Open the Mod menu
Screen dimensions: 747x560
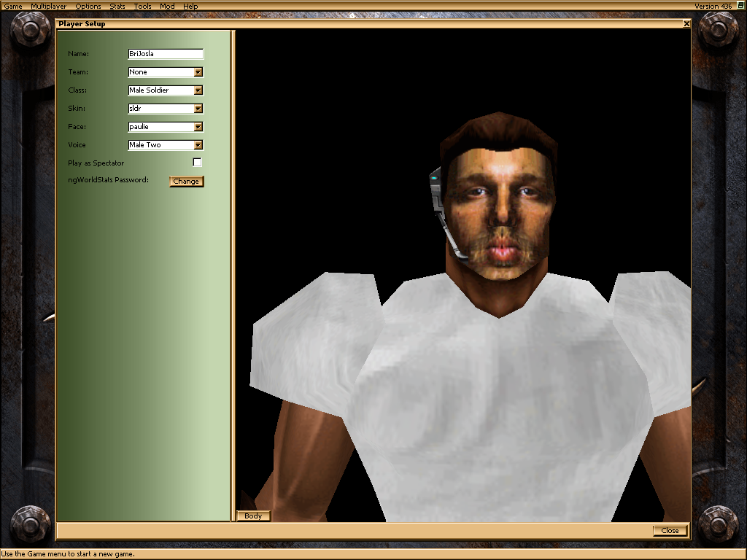tap(167, 6)
